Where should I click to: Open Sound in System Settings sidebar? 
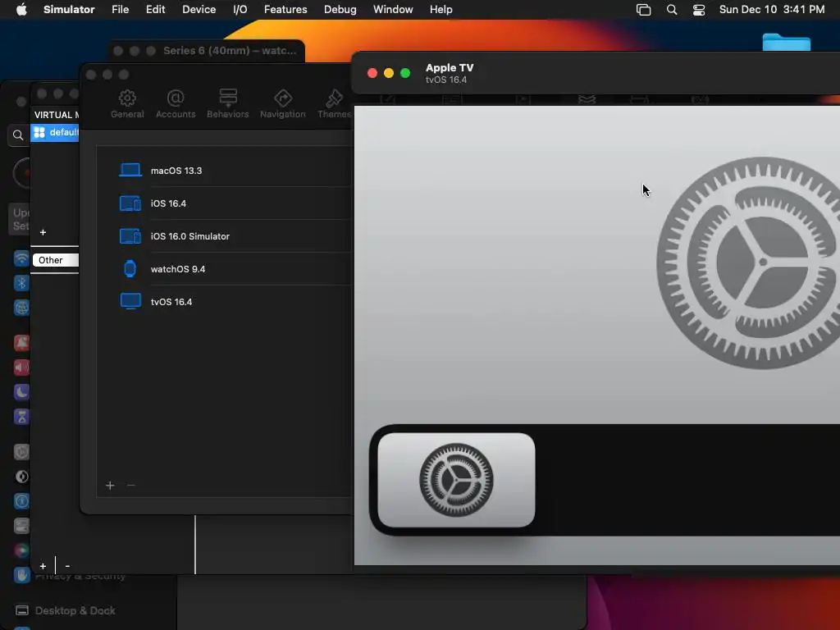(21, 367)
